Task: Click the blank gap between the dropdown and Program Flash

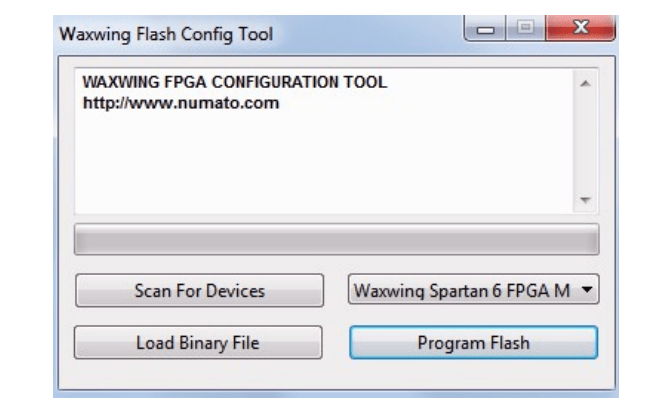Action: (473, 316)
